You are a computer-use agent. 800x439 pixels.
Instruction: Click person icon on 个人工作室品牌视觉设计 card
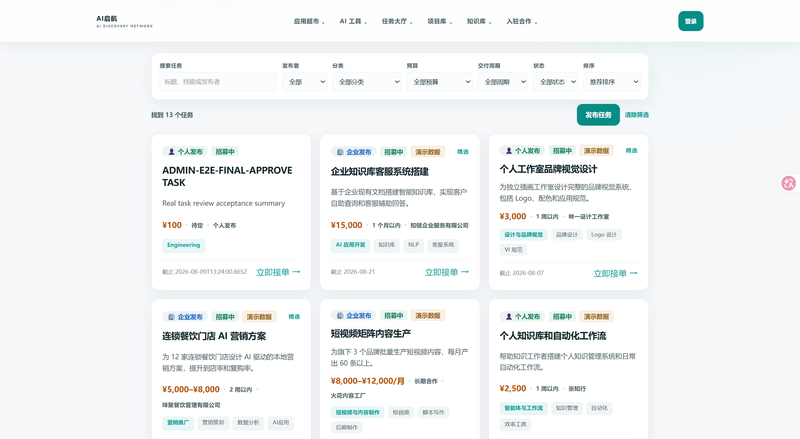click(x=509, y=151)
